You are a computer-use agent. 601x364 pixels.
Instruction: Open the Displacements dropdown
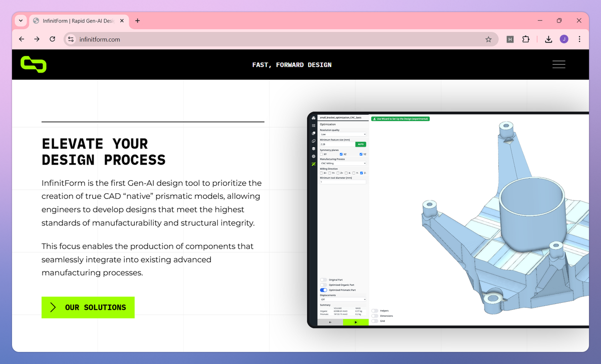pos(343,299)
